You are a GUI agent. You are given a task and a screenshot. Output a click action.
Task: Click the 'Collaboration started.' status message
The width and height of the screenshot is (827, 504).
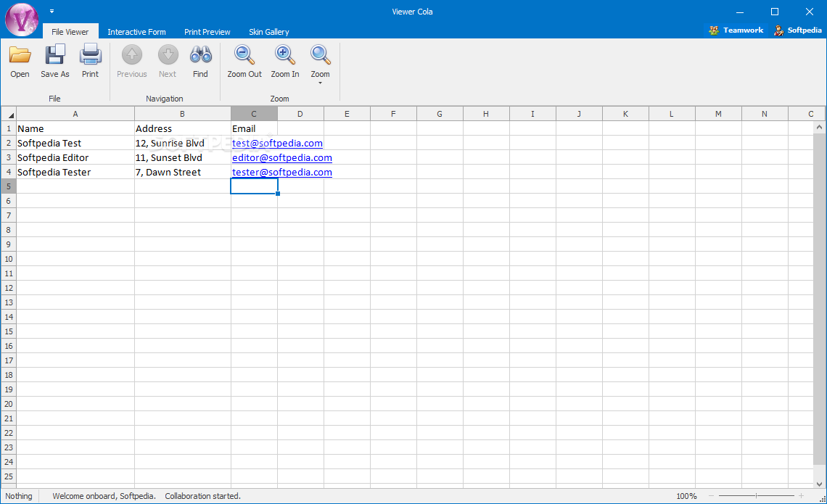[x=202, y=496]
